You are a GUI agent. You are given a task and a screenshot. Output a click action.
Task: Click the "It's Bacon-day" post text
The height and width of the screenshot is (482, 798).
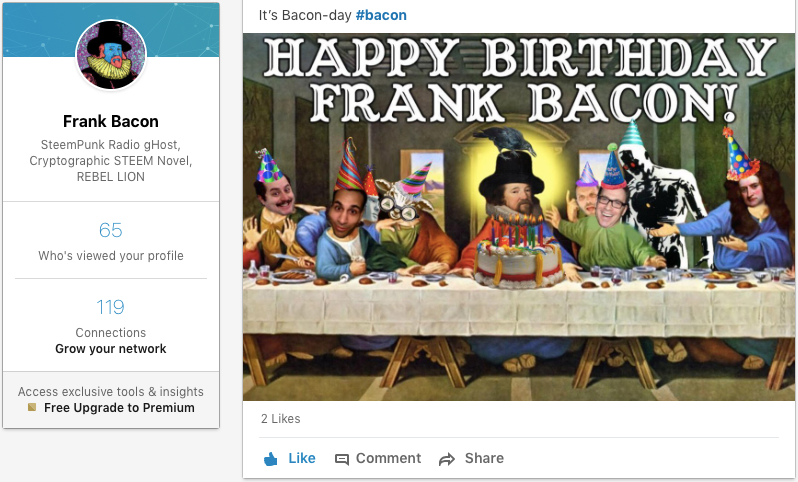click(x=305, y=15)
